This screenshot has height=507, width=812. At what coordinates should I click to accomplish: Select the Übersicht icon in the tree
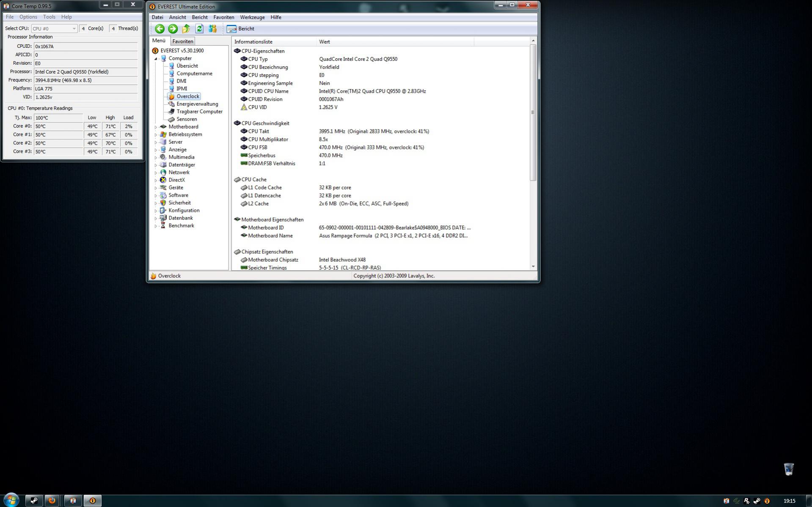(x=171, y=66)
